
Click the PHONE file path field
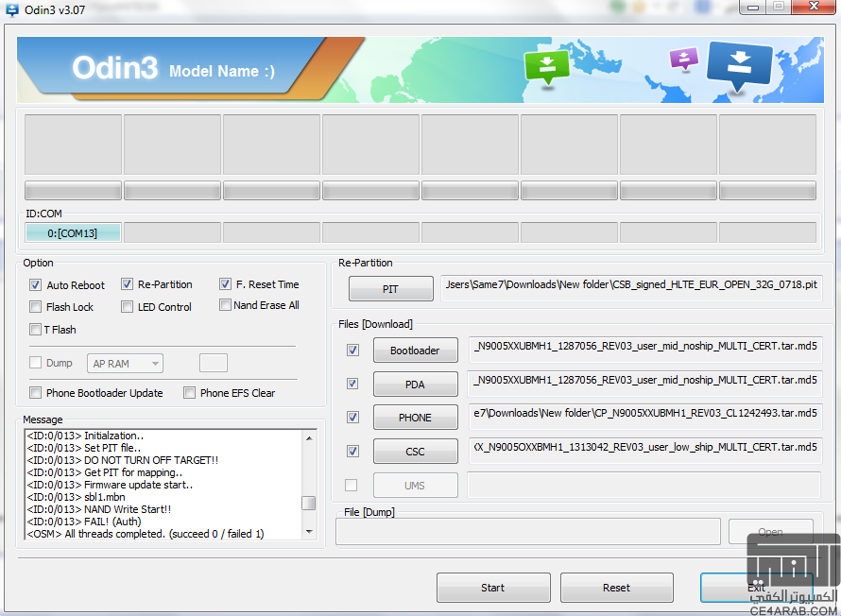[x=645, y=417]
